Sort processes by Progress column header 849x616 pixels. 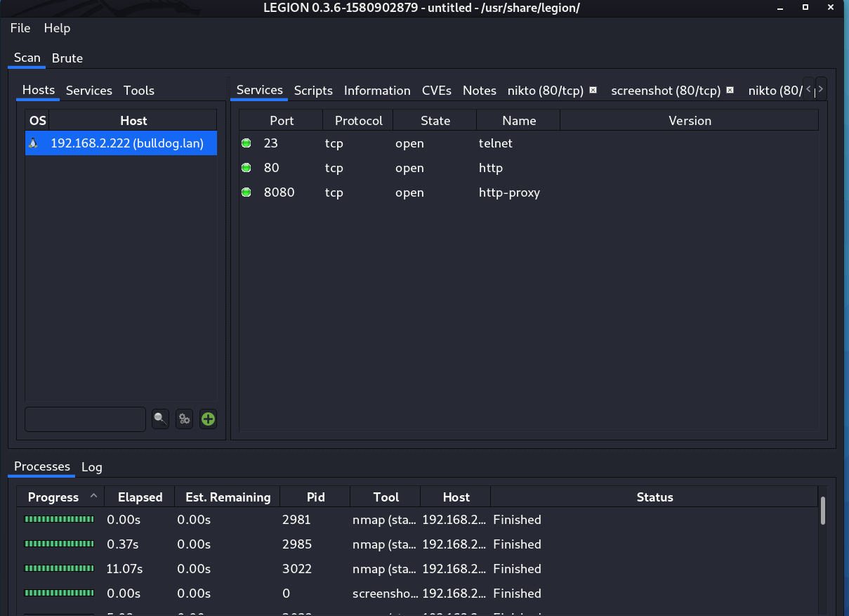53,497
